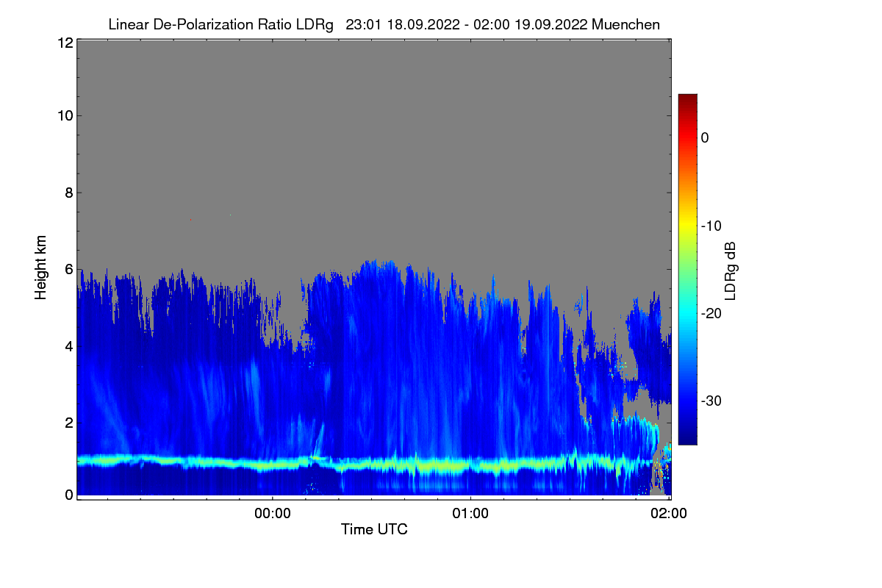
Task: Click the plot title 'Linear De-Polarization Ratio LDRg'
Action: tap(220, 24)
